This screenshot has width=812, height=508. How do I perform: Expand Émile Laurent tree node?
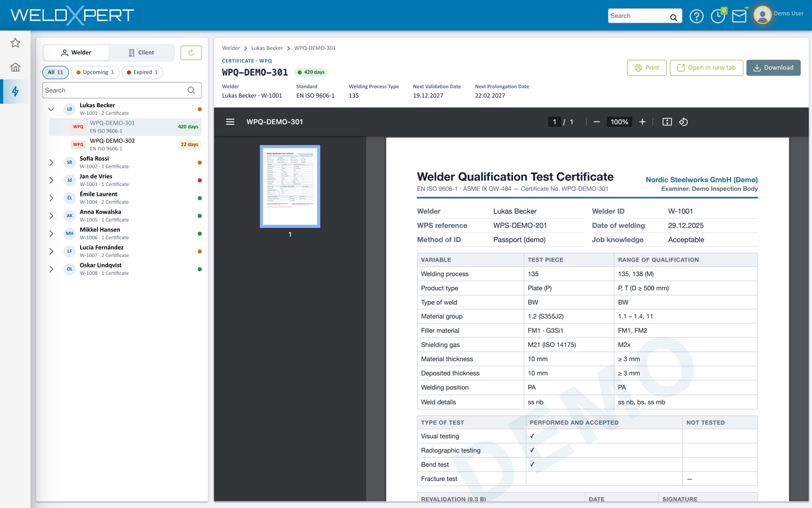point(51,198)
